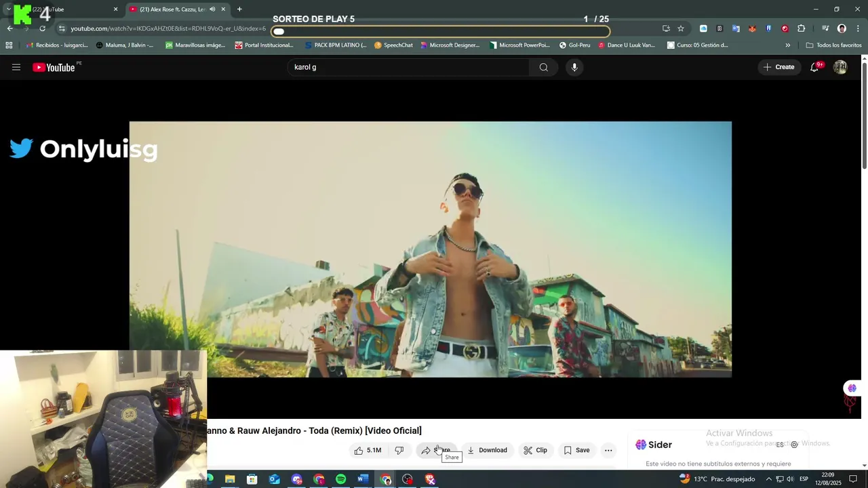Open more actions three-dot menu under video
This screenshot has height=488, width=868.
(608, 450)
